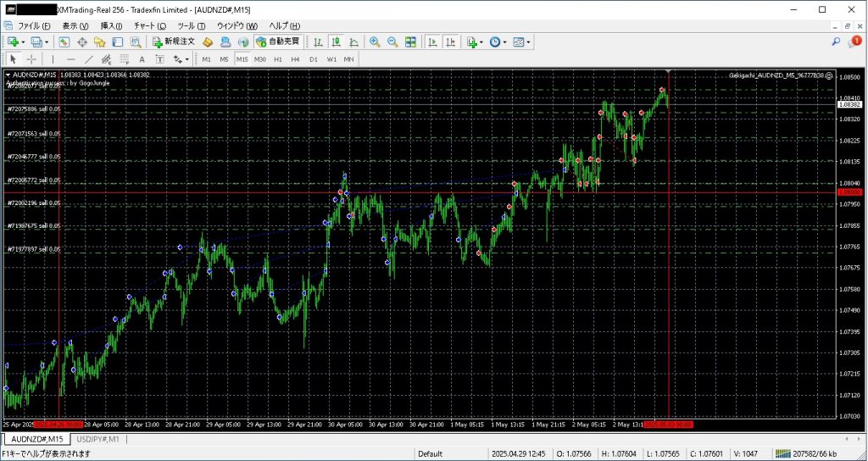Draw a trendline with the trendline tool
This screenshot has height=461, width=868.
click(x=88, y=59)
